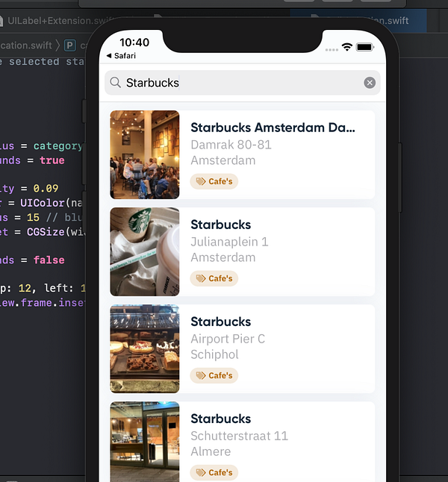Select Airport Pier C address text
448x482 pixels.
point(228,339)
